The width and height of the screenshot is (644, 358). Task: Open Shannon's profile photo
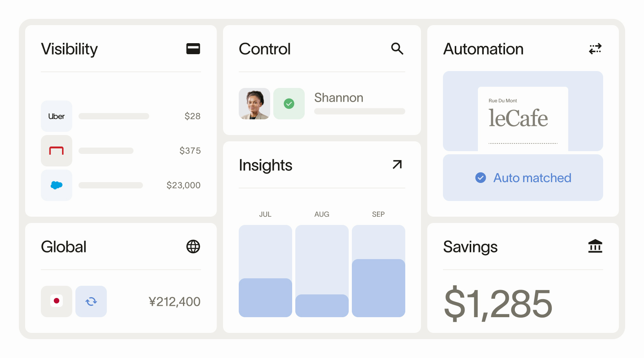(254, 104)
